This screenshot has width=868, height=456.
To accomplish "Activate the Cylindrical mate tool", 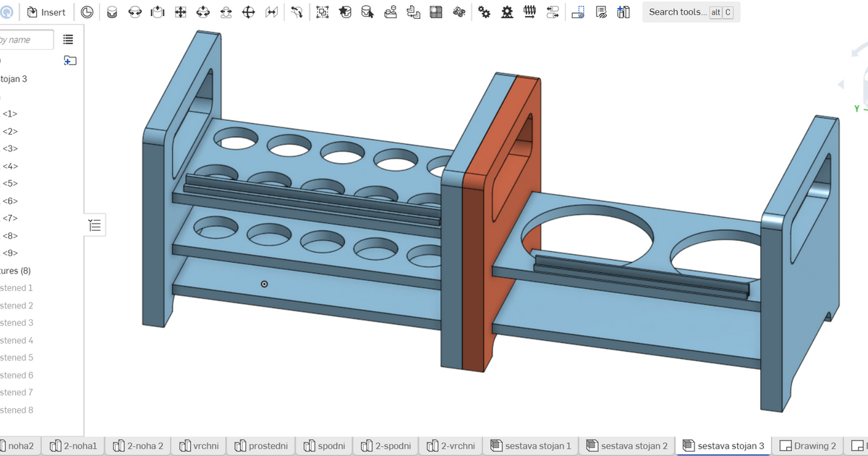I will tap(203, 12).
